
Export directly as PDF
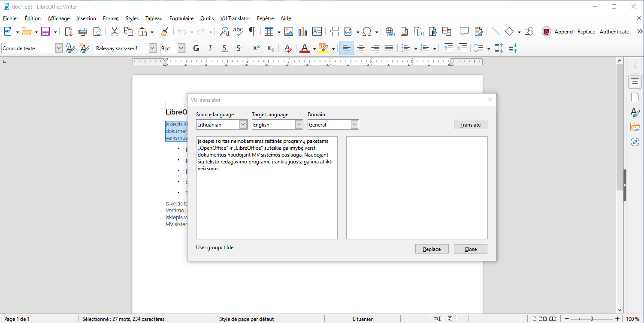pos(69,31)
